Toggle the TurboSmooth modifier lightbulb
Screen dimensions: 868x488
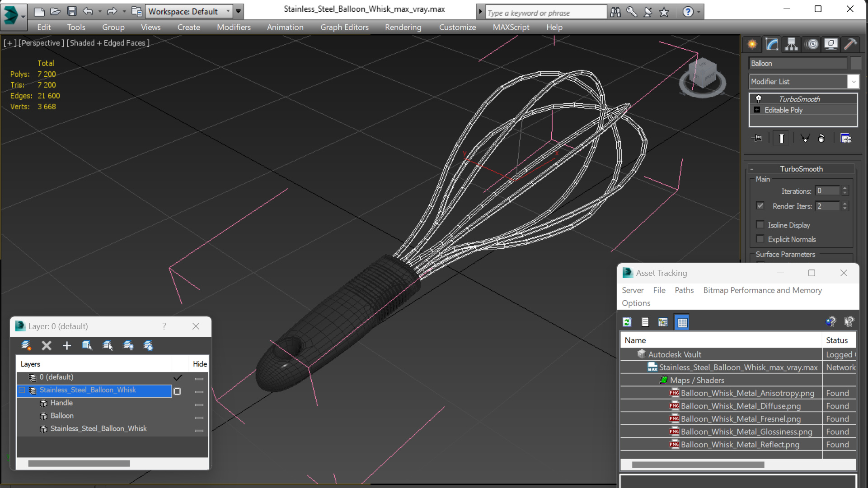[759, 99]
